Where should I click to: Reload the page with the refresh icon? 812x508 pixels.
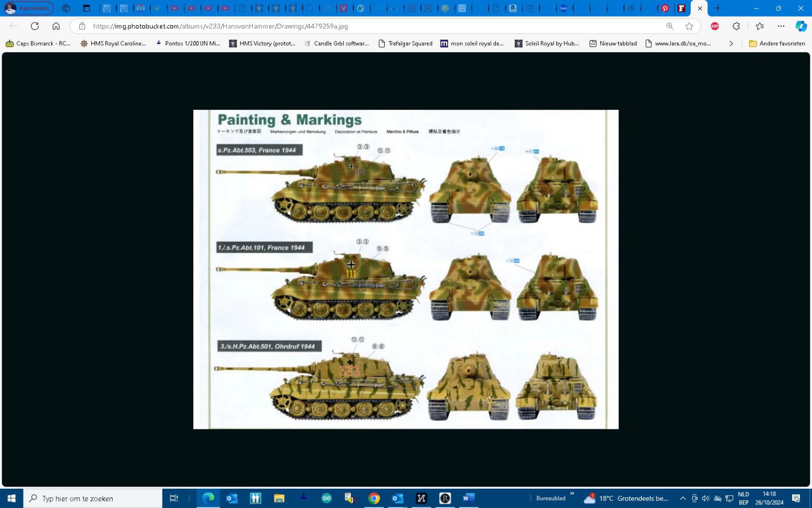pos(35,26)
